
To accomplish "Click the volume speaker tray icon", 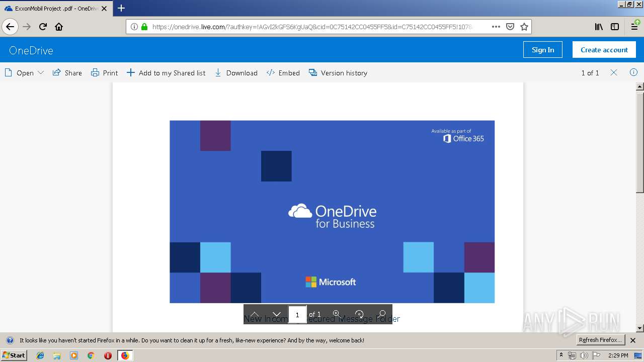I will [584, 355].
